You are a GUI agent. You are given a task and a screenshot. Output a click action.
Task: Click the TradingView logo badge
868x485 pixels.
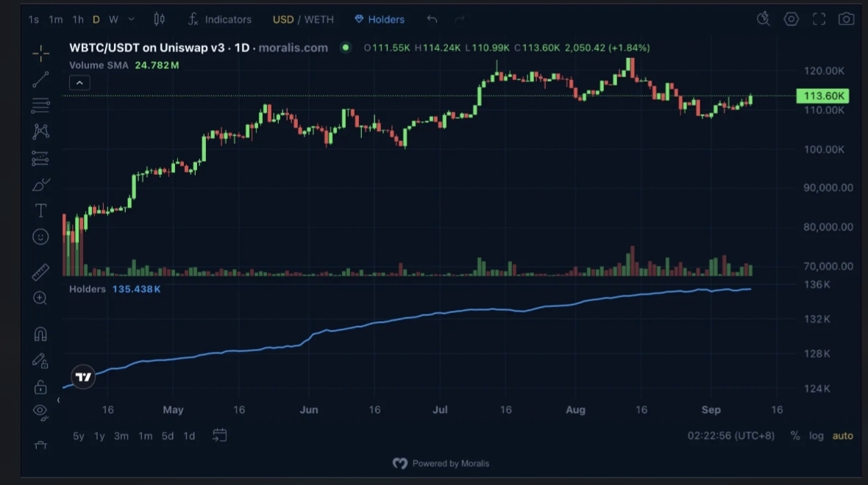tap(83, 376)
